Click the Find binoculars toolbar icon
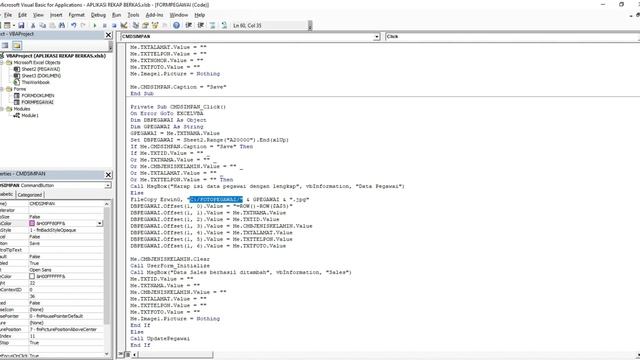This screenshot has height=360, width=640. pyautogui.click(x=62, y=25)
